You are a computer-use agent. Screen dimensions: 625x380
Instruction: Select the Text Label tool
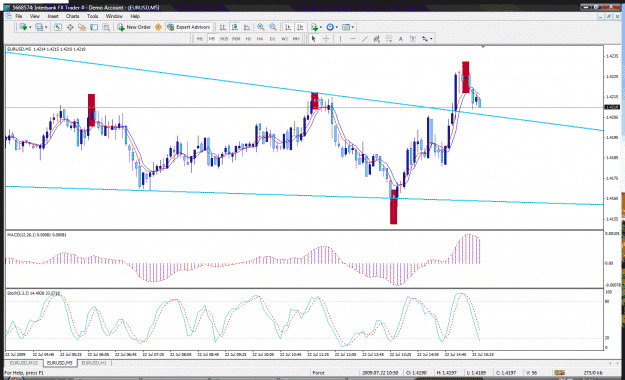(x=413, y=39)
